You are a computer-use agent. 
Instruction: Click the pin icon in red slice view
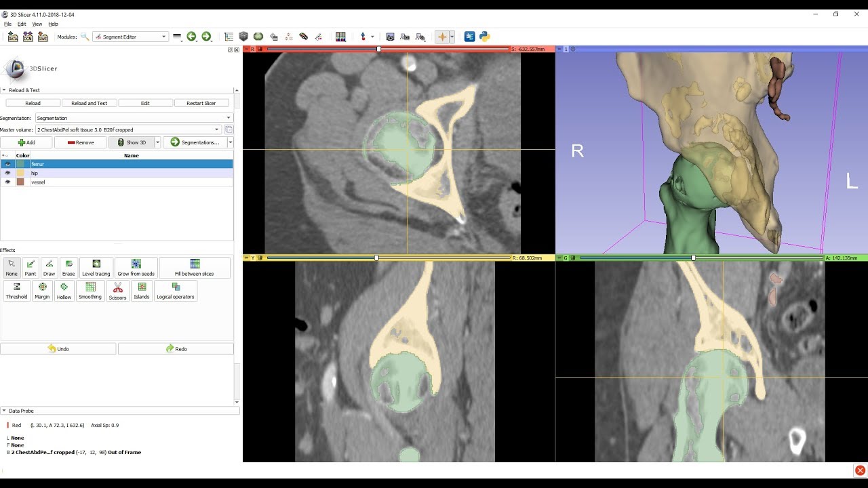coord(246,49)
